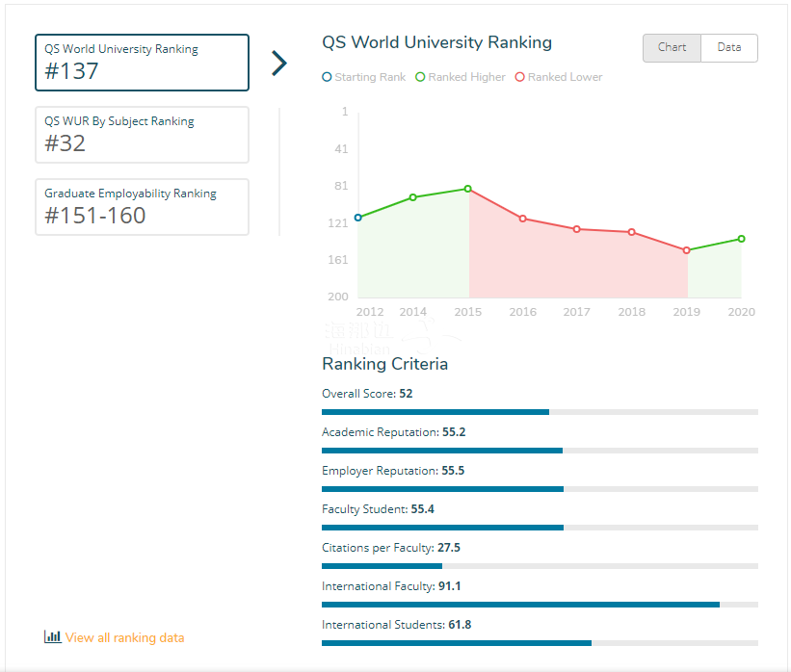Click the Ranked Higher legend circle icon
The height and width of the screenshot is (672, 791).
[420, 77]
